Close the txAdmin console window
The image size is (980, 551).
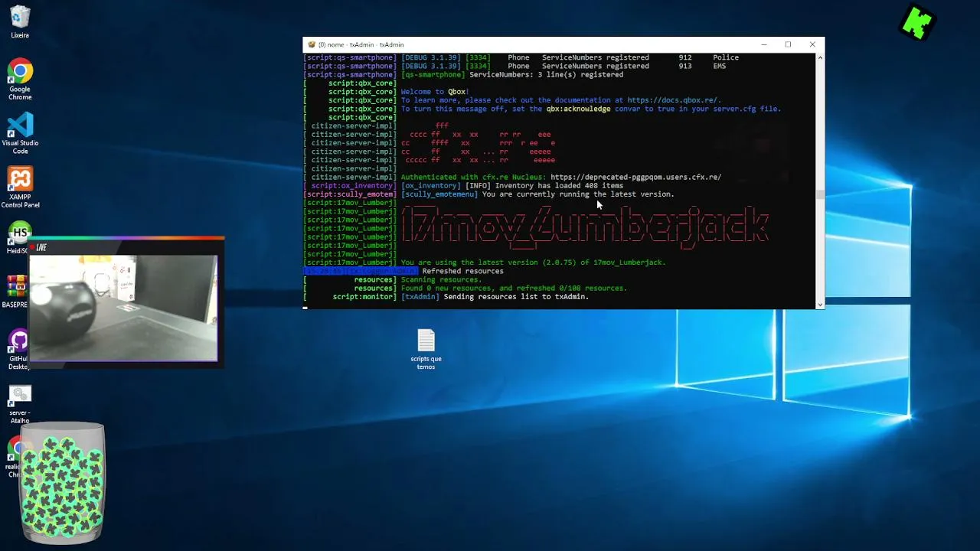(812, 44)
